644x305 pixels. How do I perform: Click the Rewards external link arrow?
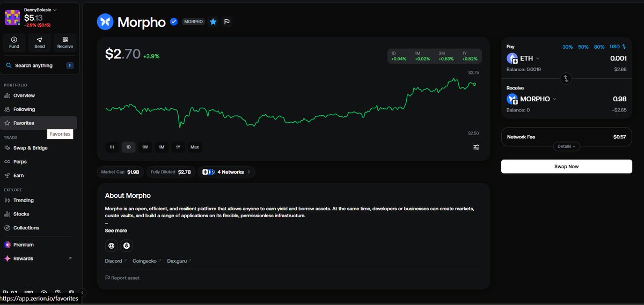pos(70,258)
